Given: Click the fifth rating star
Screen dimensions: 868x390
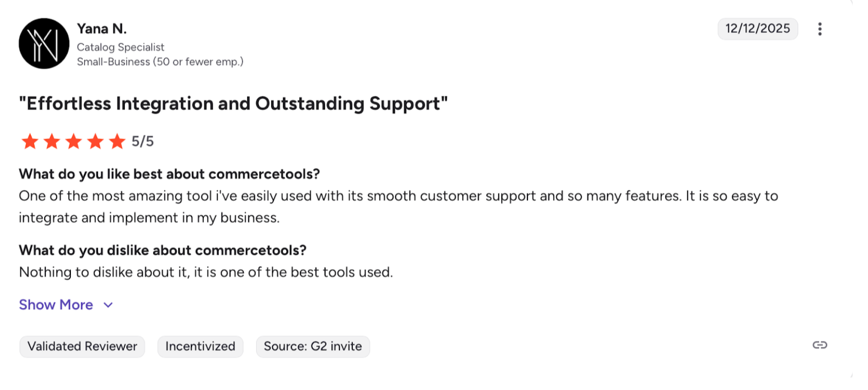Looking at the screenshot, I should [x=117, y=141].
